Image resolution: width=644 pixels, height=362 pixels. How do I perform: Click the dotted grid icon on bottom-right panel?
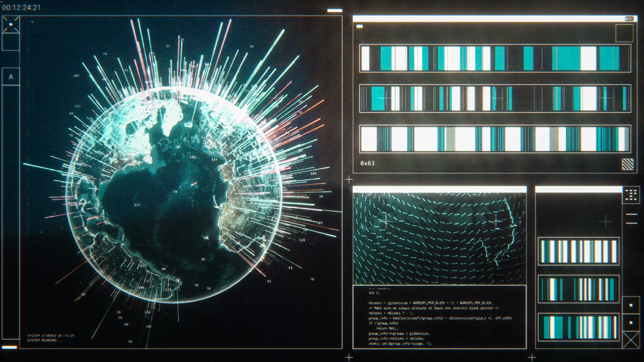point(631,195)
